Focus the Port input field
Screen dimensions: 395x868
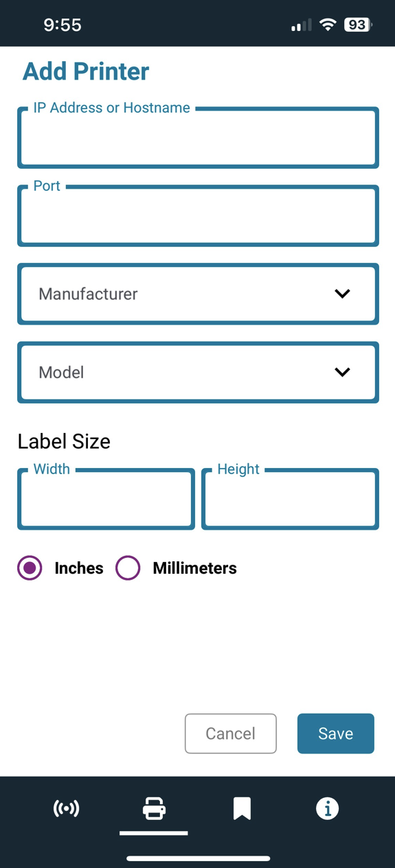tap(198, 215)
